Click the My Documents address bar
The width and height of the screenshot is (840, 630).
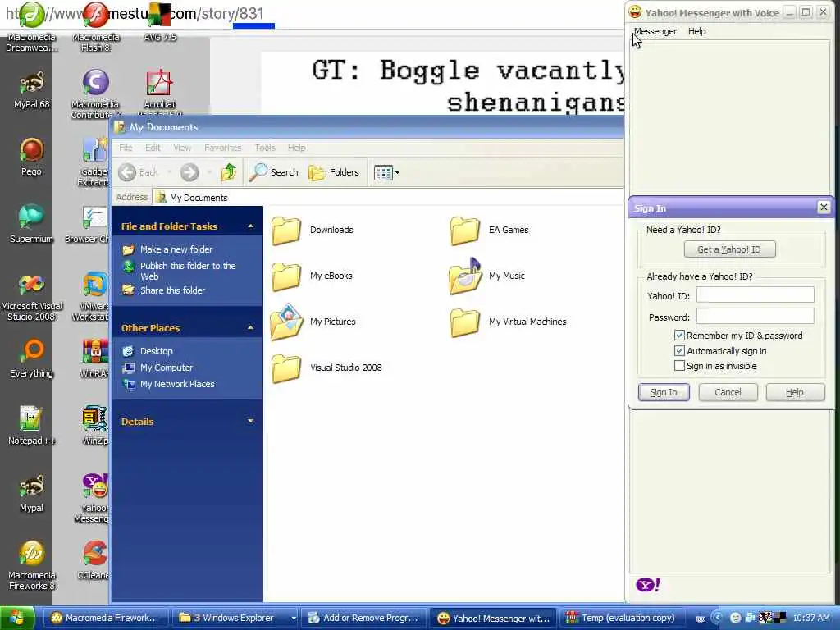pyautogui.click(x=388, y=198)
